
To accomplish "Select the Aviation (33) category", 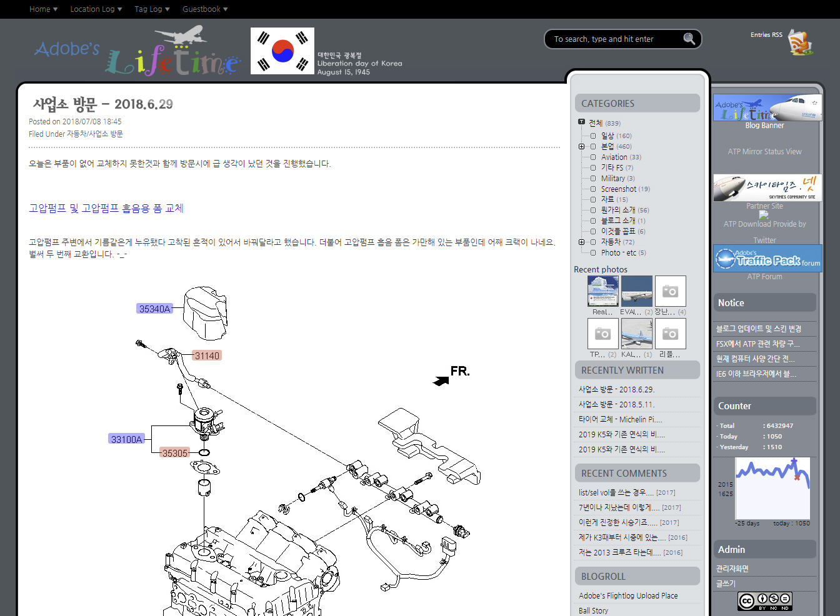I will coord(621,157).
